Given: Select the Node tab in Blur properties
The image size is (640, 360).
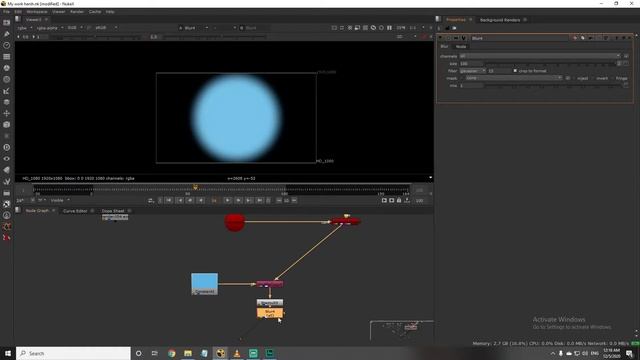Looking at the screenshot, I should [x=461, y=47].
